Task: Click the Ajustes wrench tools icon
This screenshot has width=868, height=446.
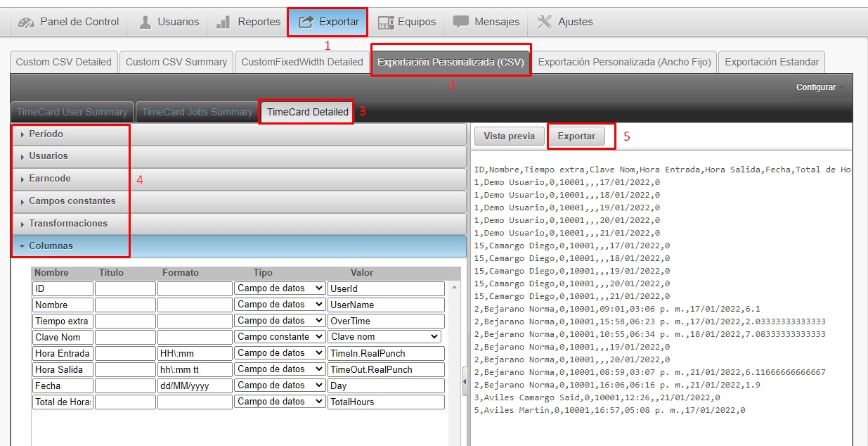Action: click(x=545, y=23)
